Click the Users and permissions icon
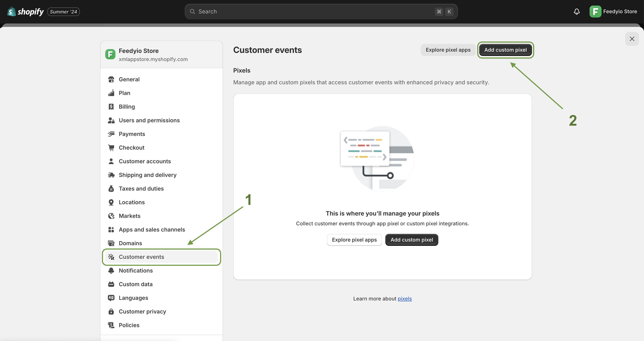 (111, 120)
